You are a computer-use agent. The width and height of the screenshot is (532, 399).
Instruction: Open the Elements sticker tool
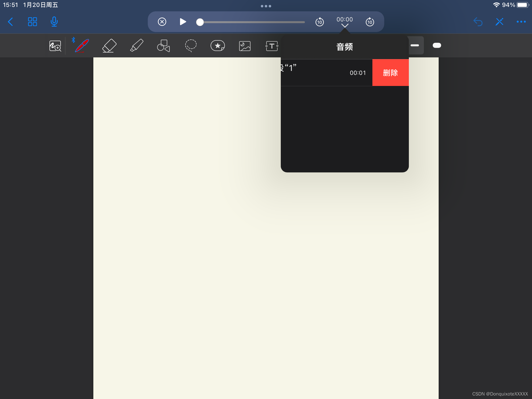pyautogui.click(x=218, y=46)
